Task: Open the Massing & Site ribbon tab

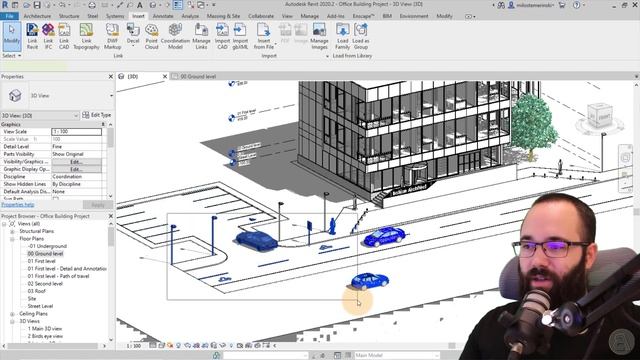Action: coord(223,16)
